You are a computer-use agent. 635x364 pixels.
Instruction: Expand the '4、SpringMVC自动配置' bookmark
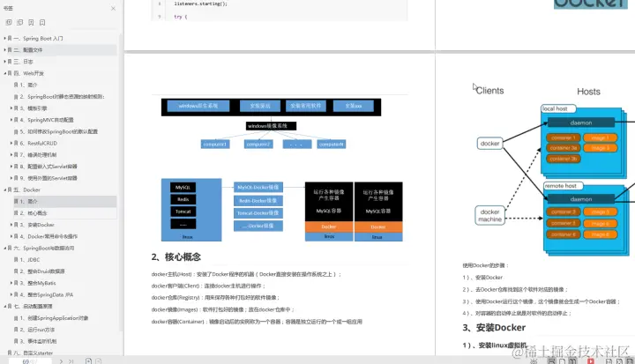click(11, 120)
